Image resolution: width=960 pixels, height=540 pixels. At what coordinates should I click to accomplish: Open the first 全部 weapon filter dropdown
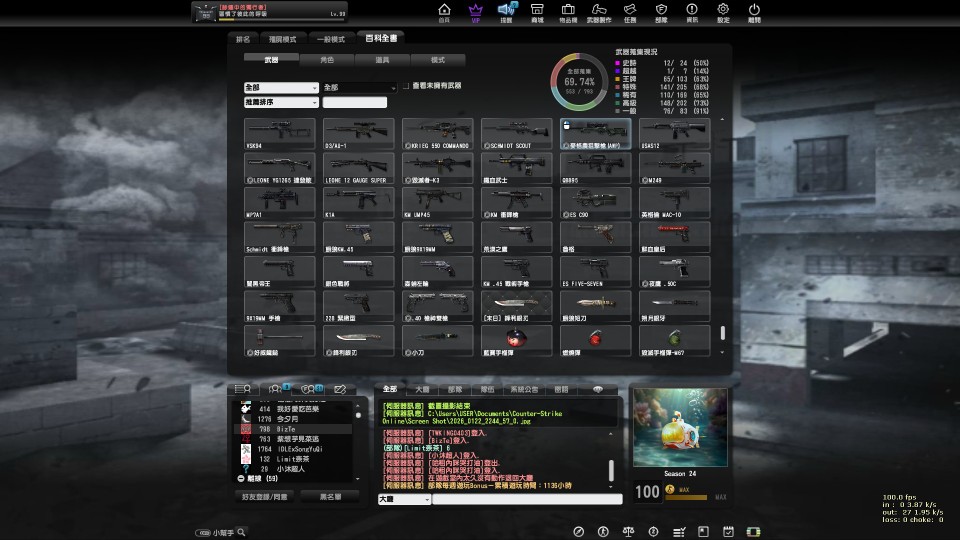(280, 88)
